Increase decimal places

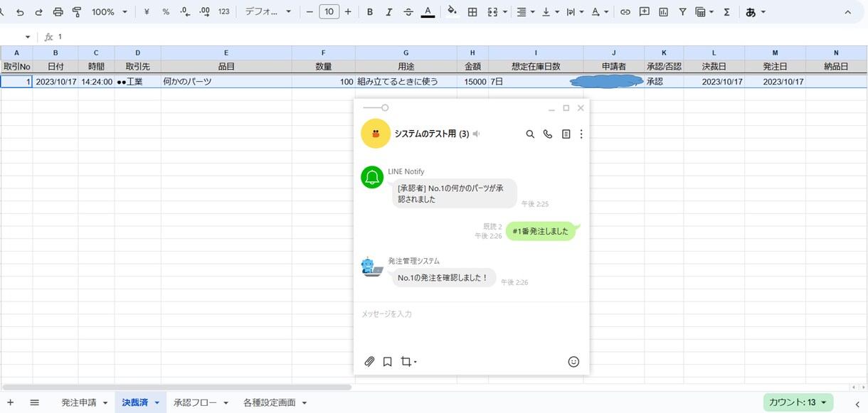tap(204, 12)
